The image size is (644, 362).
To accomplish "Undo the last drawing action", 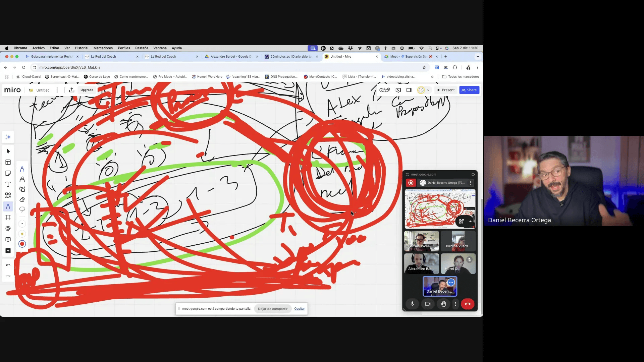I will click(8, 265).
